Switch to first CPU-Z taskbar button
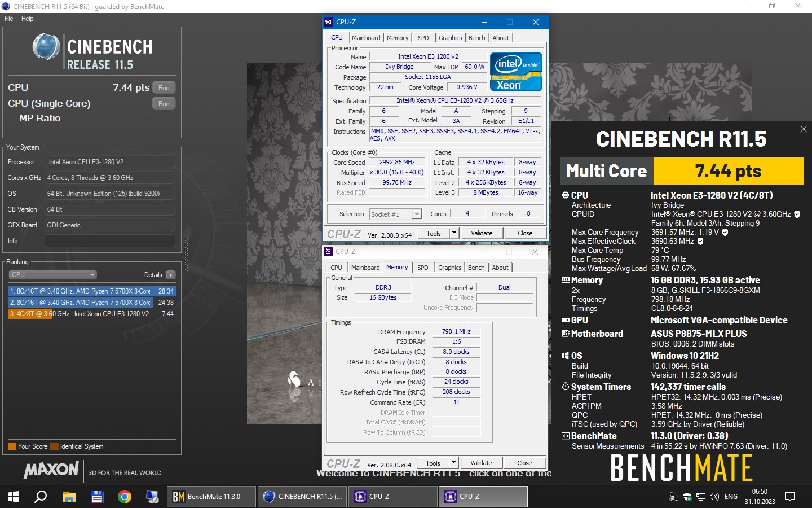 393,497
